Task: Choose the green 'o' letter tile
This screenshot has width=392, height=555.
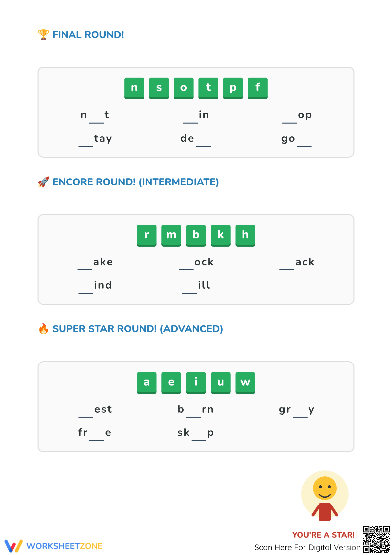Action: click(184, 88)
